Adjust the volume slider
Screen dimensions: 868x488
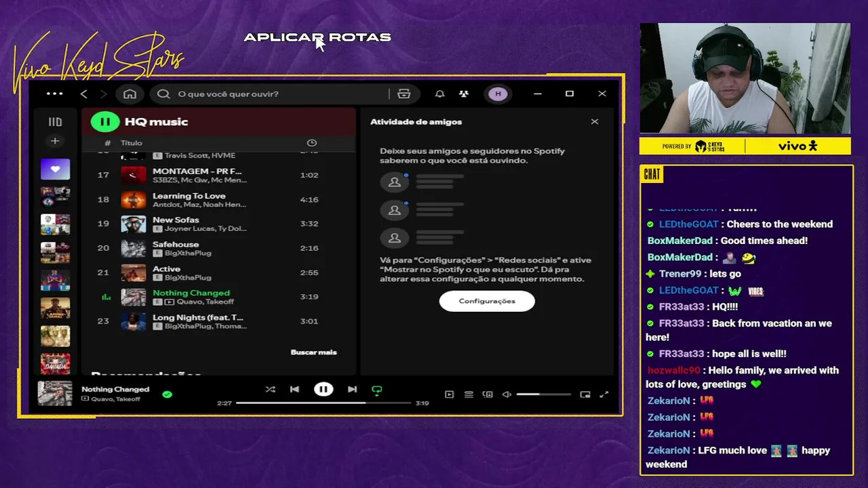pyautogui.click(x=544, y=394)
